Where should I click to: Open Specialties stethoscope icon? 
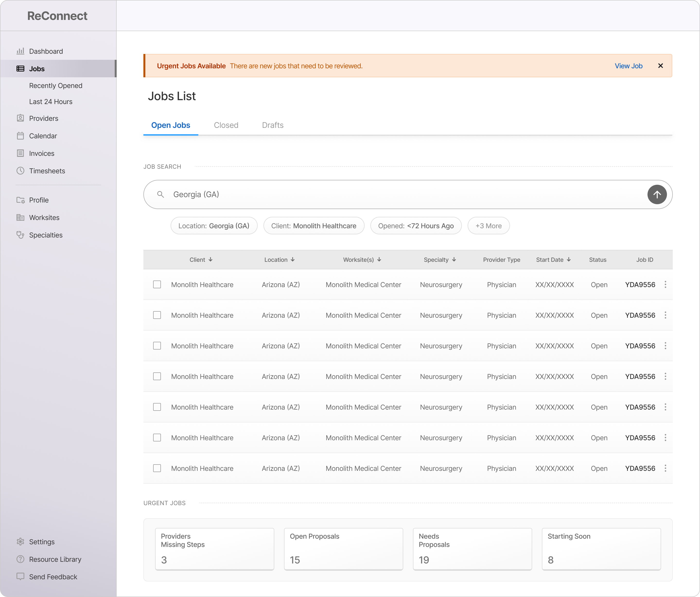pyautogui.click(x=20, y=235)
